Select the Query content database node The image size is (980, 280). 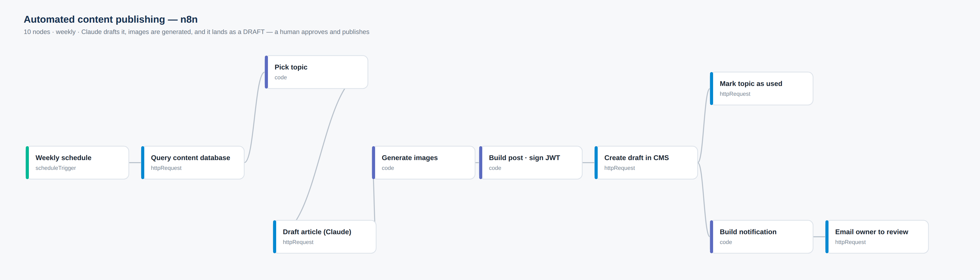pos(192,163)
